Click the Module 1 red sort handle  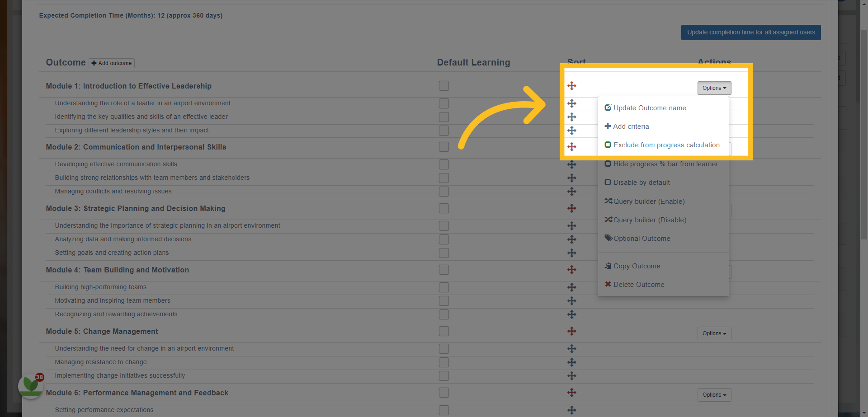click(571, 86)
